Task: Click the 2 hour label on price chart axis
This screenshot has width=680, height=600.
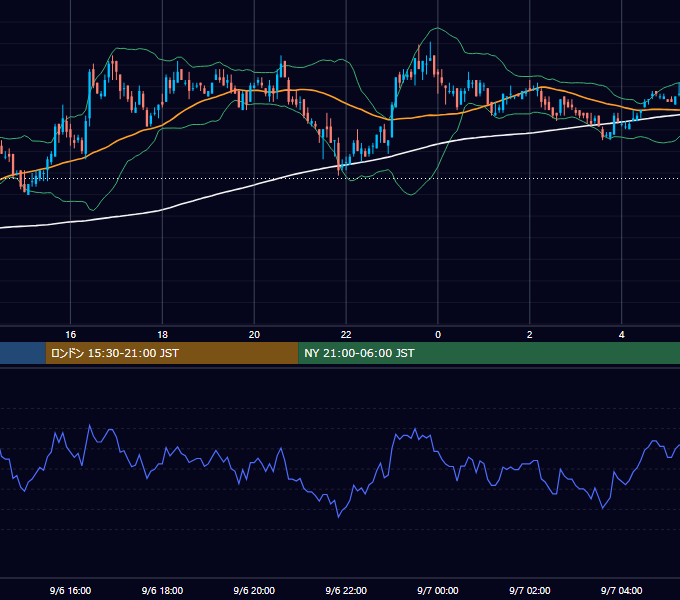Action: pos(530,335)
